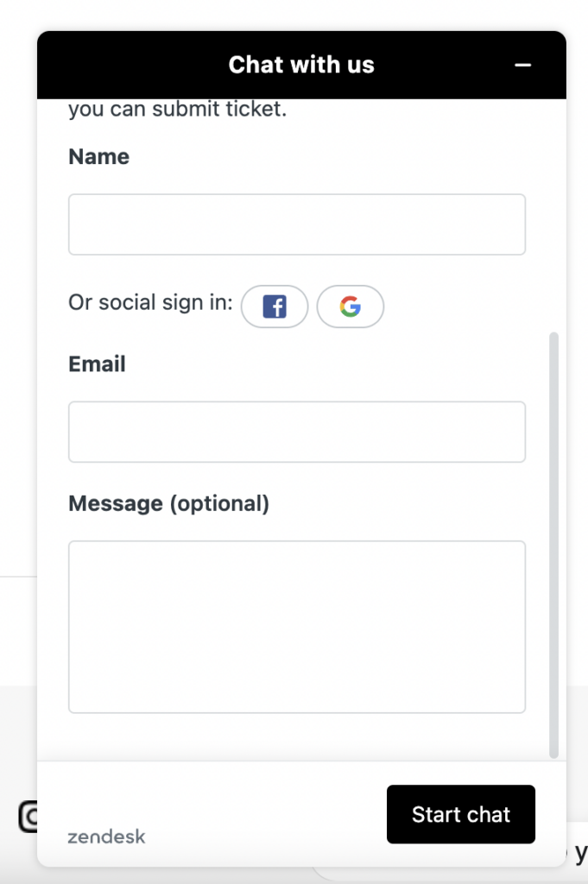Image resolution: width=588 pixels, height=884 pixels.
Task: Open Zendesk branding link in footer
Action: [x=106, y=836]
